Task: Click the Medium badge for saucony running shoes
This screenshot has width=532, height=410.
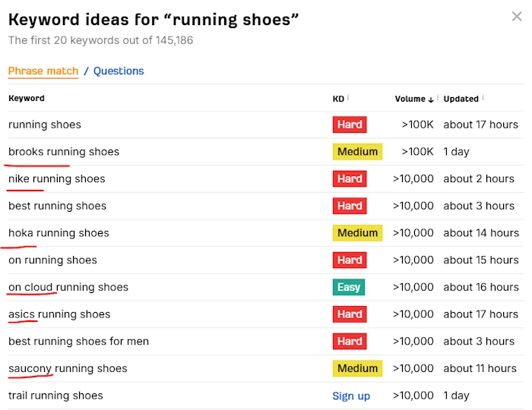Action: [x=357, y=368]
